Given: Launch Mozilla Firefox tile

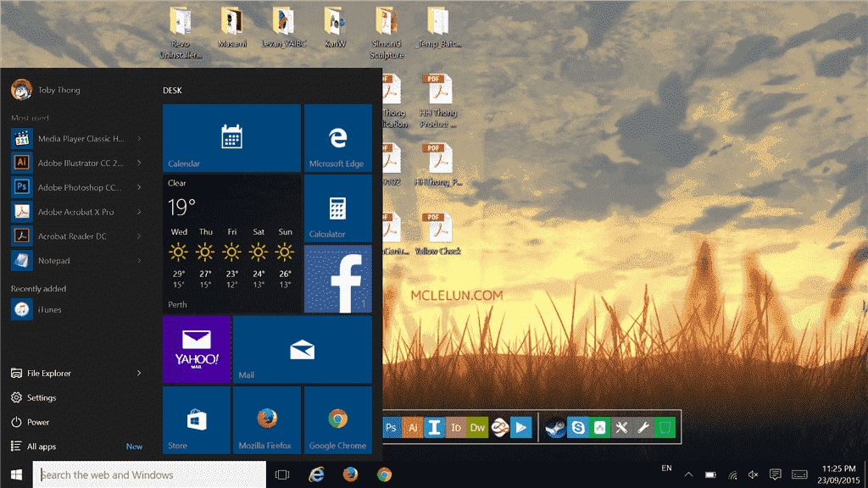Looking at the screenshot, I should pyautogui.click(x=267, y=420).
